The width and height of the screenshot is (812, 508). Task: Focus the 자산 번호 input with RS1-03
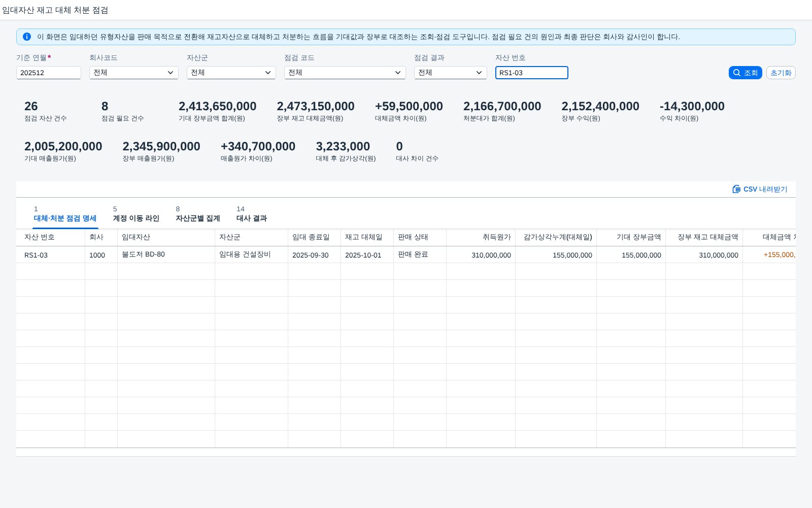[x=532, y=73]
